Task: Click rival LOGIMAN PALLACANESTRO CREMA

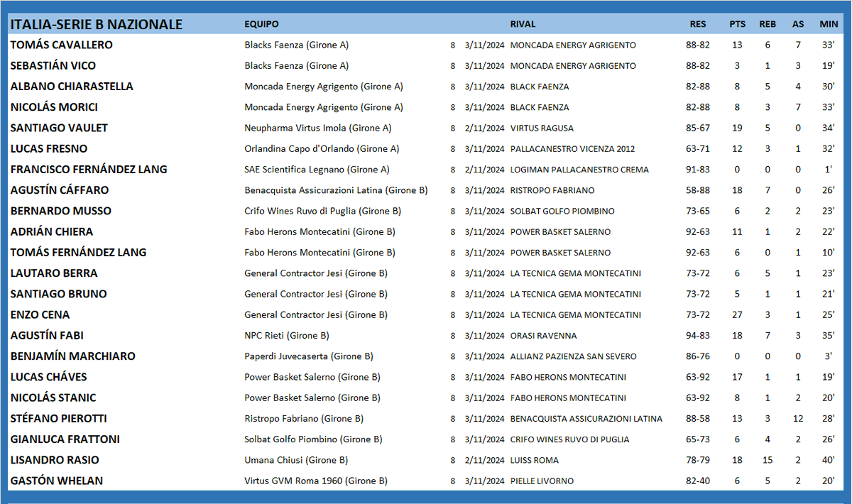Action: coord(579,170)
